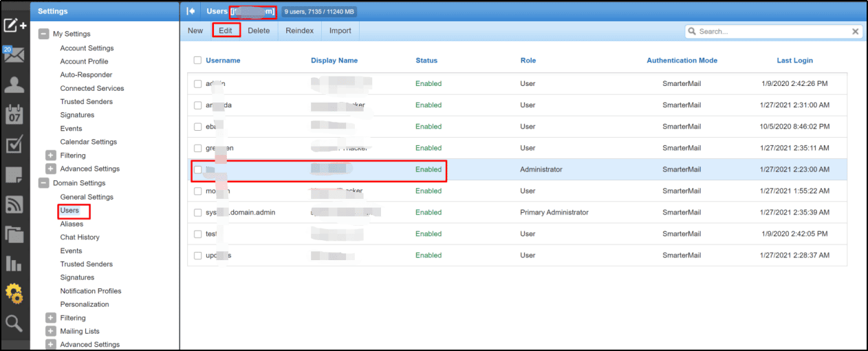Screen dimensions: 868x351
Task: Select Users under Domain Settings
Action: click(x=69, y=211)
